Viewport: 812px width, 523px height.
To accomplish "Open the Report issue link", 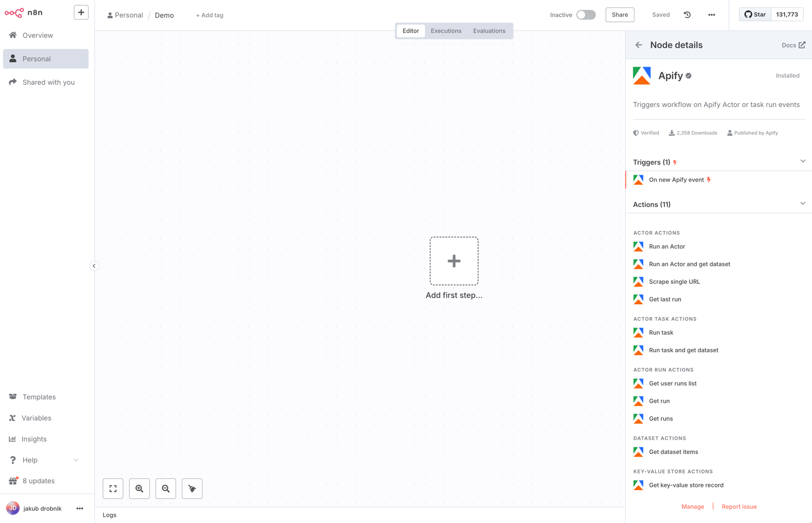I will (x=739, y=506).
